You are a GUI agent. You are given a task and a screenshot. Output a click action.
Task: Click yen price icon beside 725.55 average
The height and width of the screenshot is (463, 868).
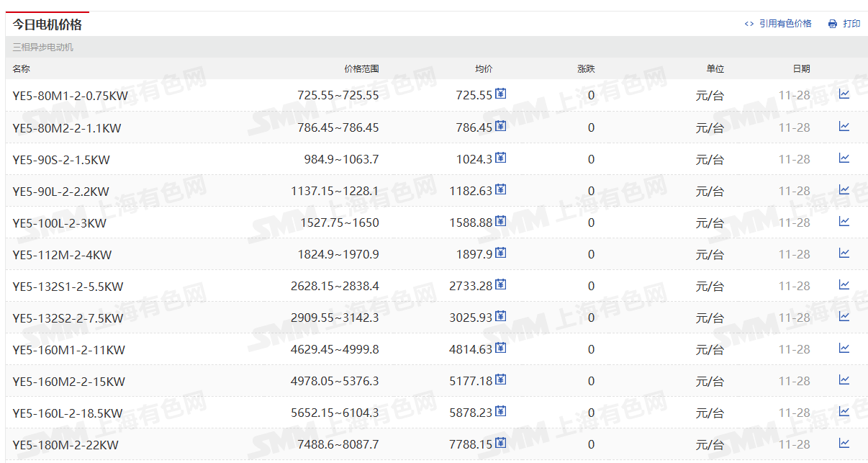(x=501, y=94)
